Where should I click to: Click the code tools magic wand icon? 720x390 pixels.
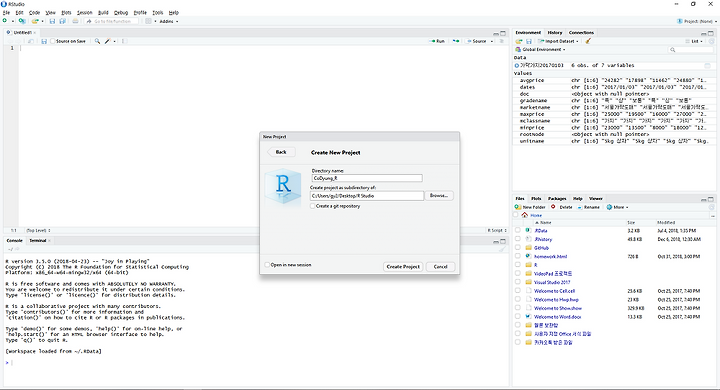[107, 41]
